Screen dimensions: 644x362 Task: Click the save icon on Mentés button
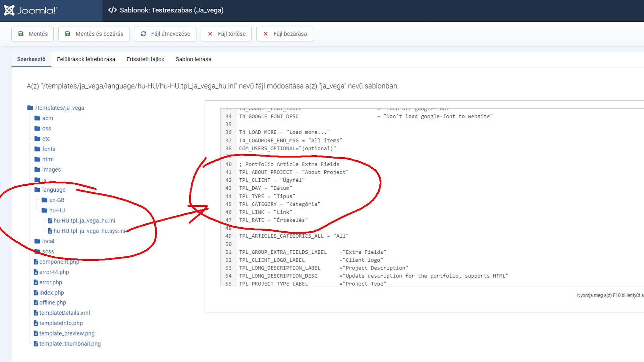pyautogui.click(x=21, y=34)
